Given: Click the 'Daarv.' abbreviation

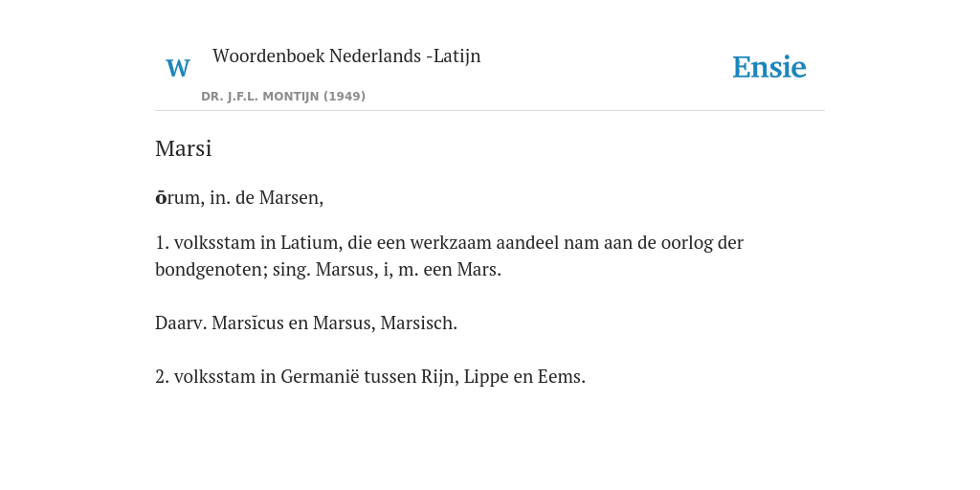Looking at the screenshot, I should pos(181,323).
